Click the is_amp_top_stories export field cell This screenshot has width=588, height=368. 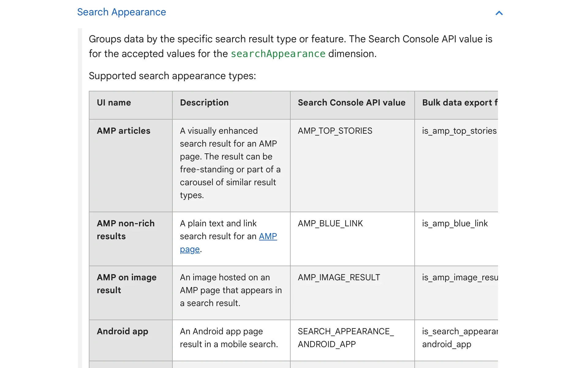[459, 131]
